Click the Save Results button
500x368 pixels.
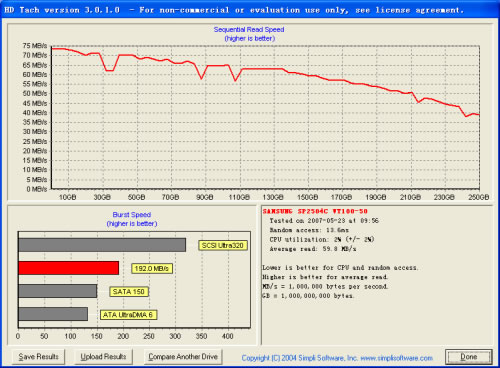point(38,357)
